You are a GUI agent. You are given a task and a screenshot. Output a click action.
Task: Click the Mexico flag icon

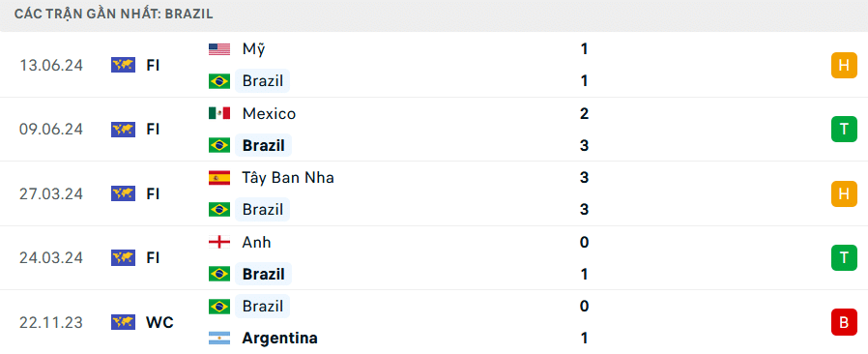[x=219, y=113]
